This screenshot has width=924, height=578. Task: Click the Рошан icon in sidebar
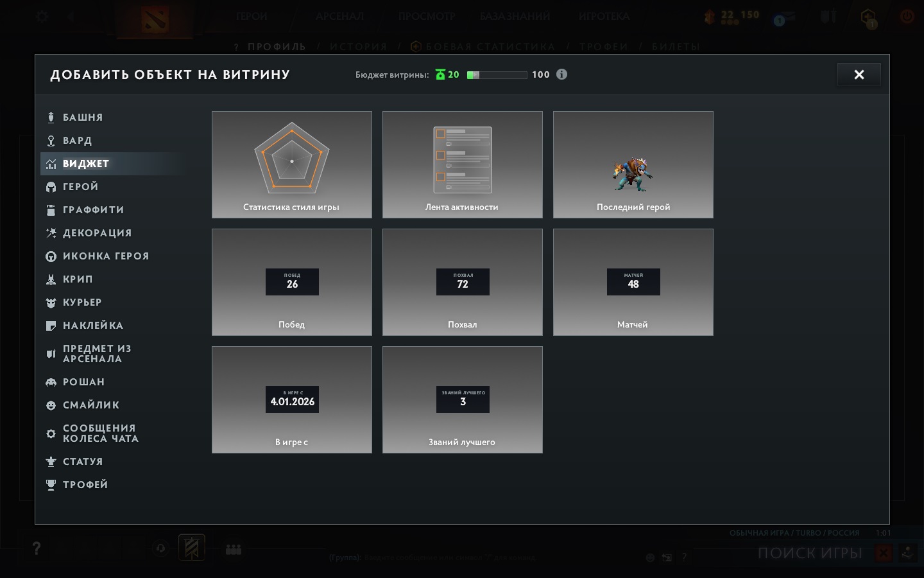51,382
